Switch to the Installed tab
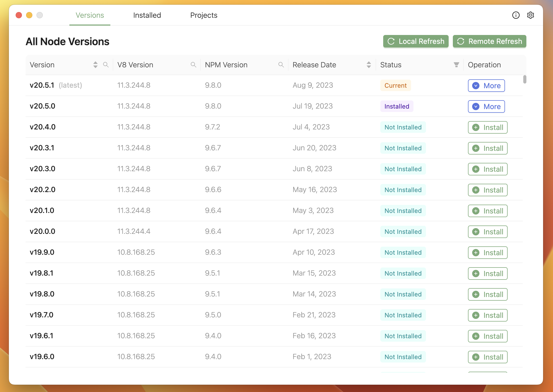This screenshot has height=392, width=553. [147, 15]
